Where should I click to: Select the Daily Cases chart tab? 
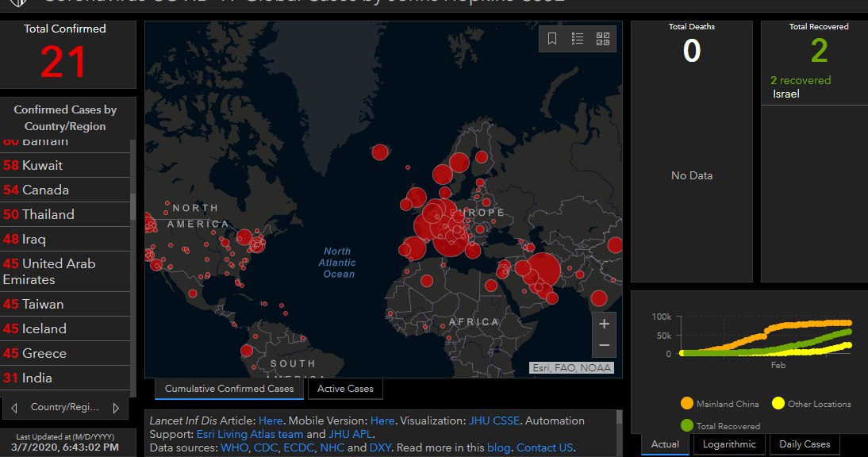[x=805, y=444]
